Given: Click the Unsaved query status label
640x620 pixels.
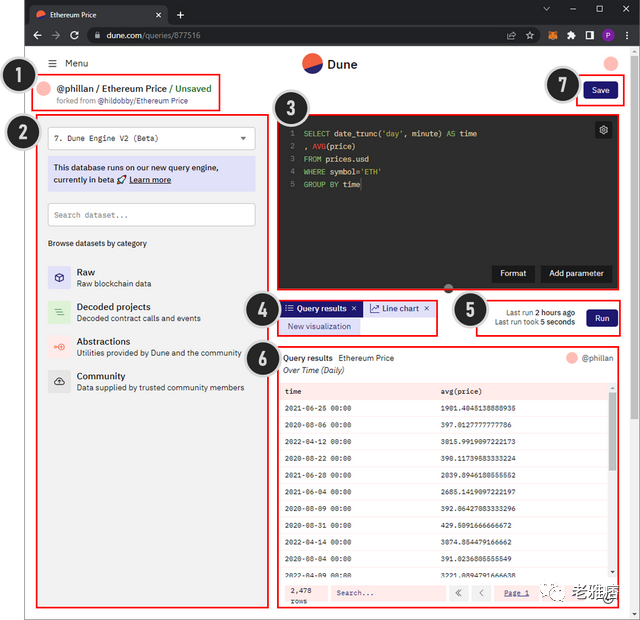Looking at the screenshot, I should click(193, 89).
